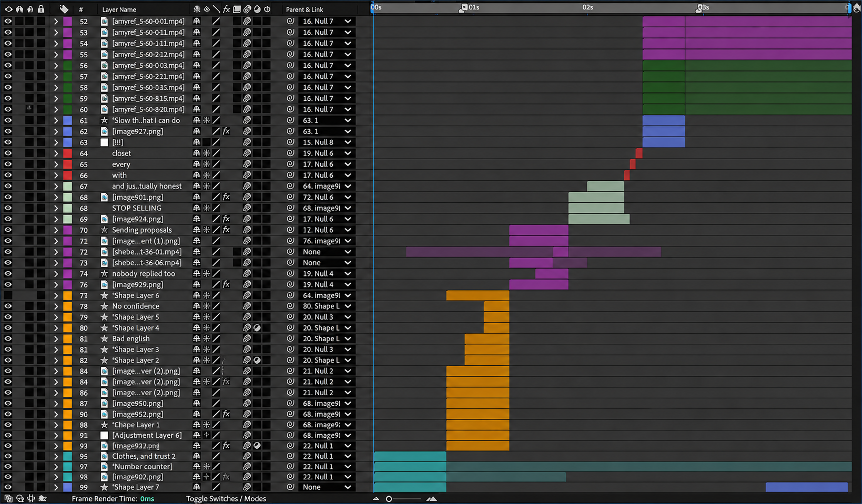
Task: Click the Solo column header icon
Action: coord(30,9)
